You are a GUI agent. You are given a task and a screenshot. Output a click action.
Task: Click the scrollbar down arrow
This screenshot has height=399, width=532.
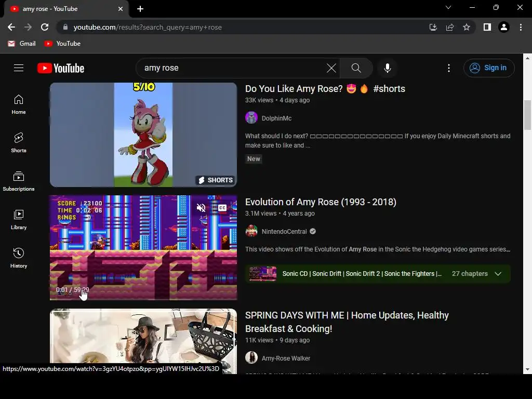point(527,369)
